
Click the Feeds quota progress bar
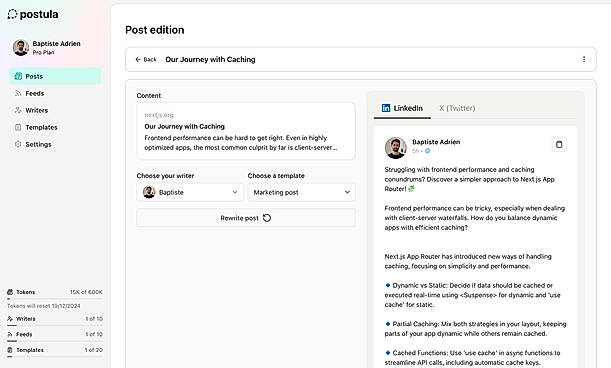click(x=55, y=341)
